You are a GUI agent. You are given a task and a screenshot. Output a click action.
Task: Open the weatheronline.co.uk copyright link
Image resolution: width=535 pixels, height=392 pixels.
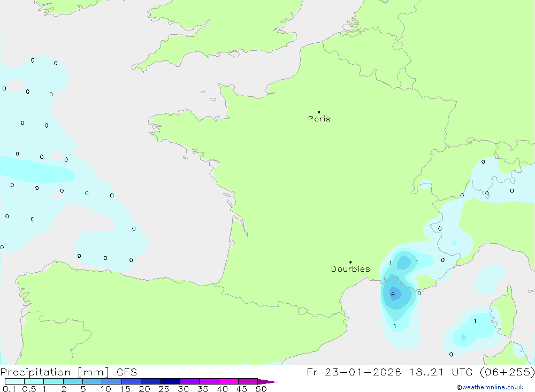[x=490, y=387]
